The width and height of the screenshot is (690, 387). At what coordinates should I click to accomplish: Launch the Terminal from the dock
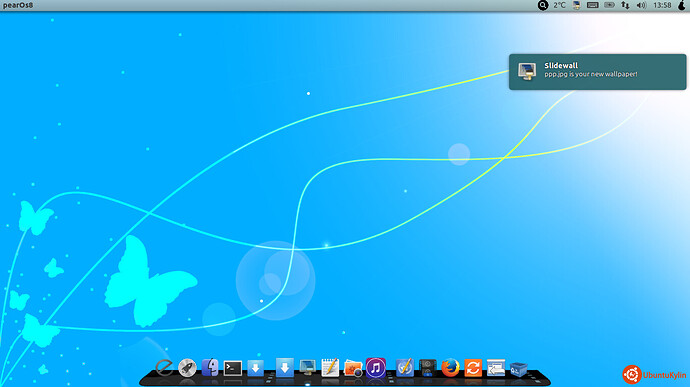(x=233, y=368)
